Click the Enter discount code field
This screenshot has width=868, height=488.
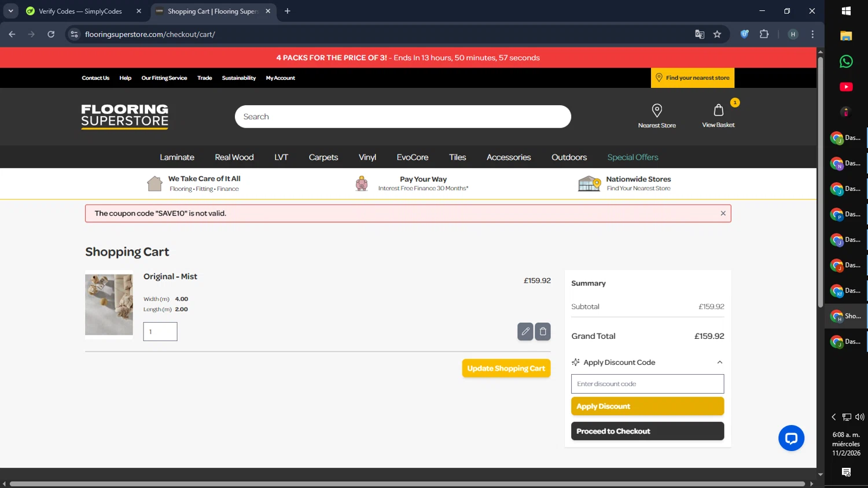(648, 384)
